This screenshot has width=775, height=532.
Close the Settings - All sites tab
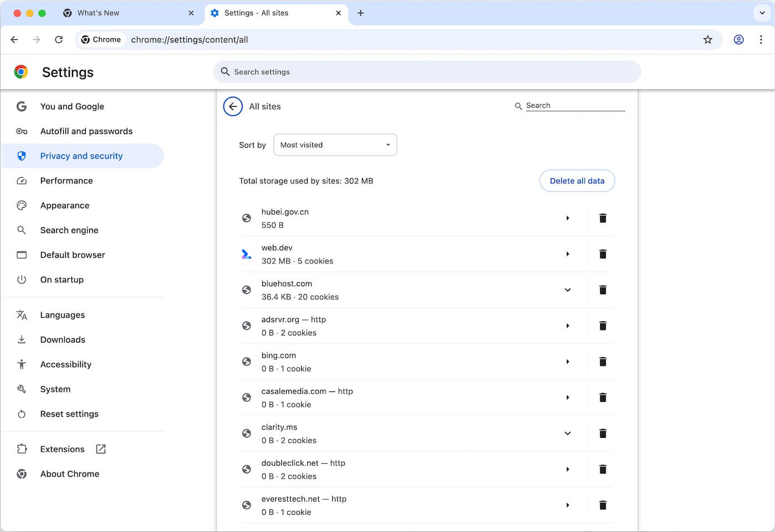tap(338, 13)
